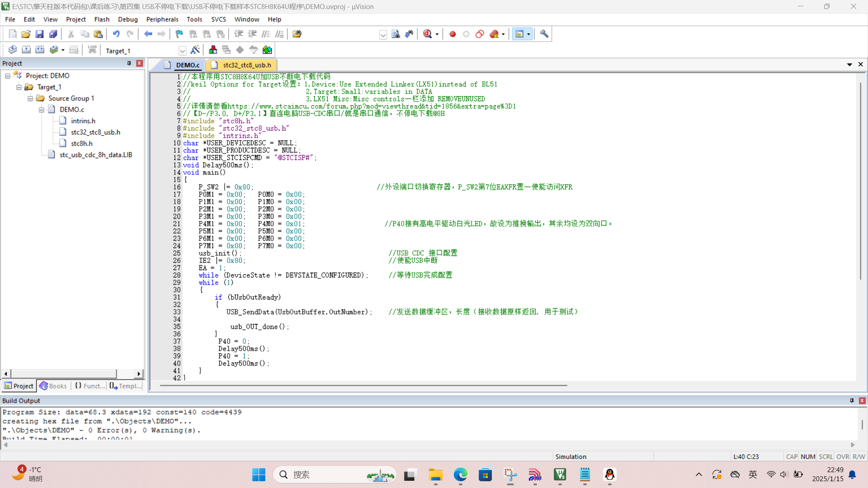The image size is (868, 488).
Task: Open Manage Project Items
Action: 213,50
